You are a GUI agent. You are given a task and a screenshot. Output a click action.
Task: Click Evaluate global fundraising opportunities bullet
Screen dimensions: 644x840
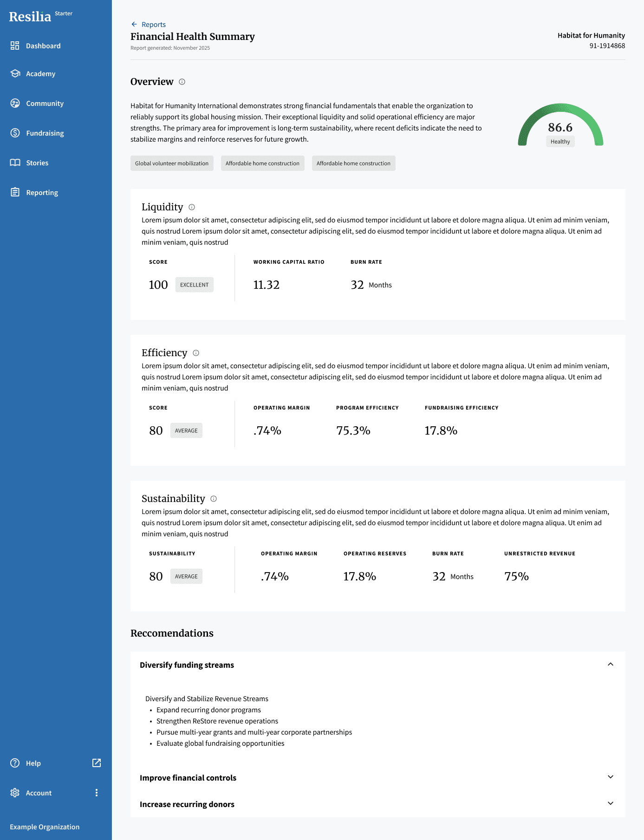pos(220,743)
